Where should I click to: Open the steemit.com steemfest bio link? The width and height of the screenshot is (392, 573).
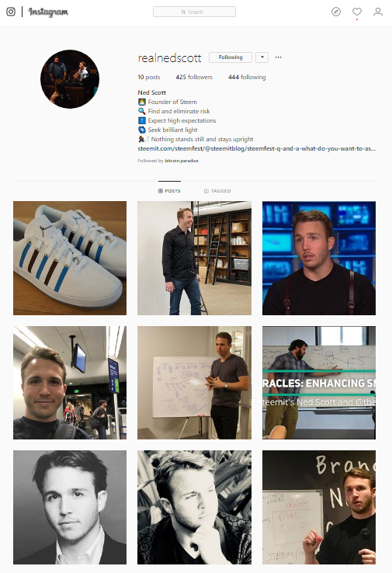[256, 148]
